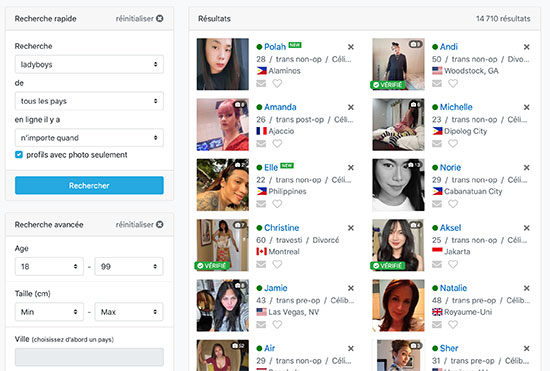The height and width of the screenshot is (371, 550).
Task: Open the 'ladyboys' Recherche dropdown
Action: click(89, 65)
